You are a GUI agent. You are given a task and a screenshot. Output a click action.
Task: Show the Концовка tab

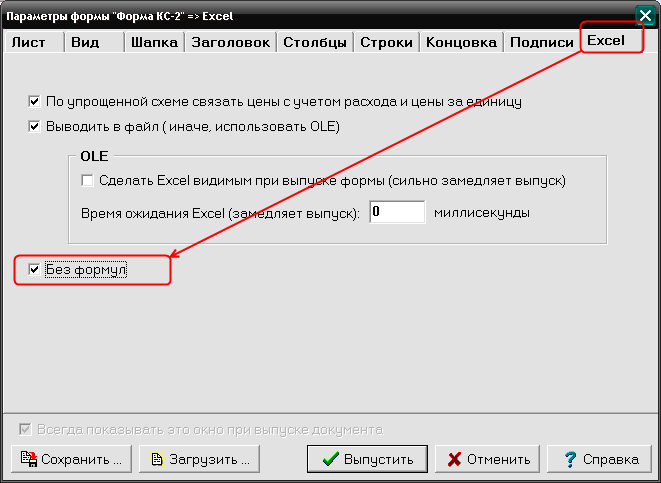[461, 42]
